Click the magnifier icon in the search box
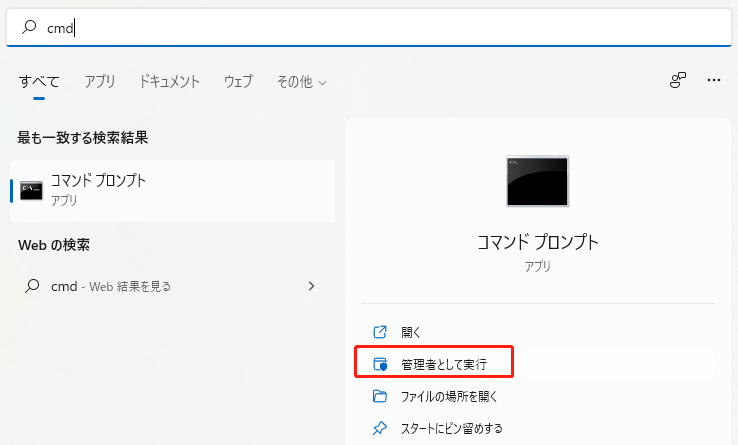This screenshot has width=738, height=445. [28, 28]
